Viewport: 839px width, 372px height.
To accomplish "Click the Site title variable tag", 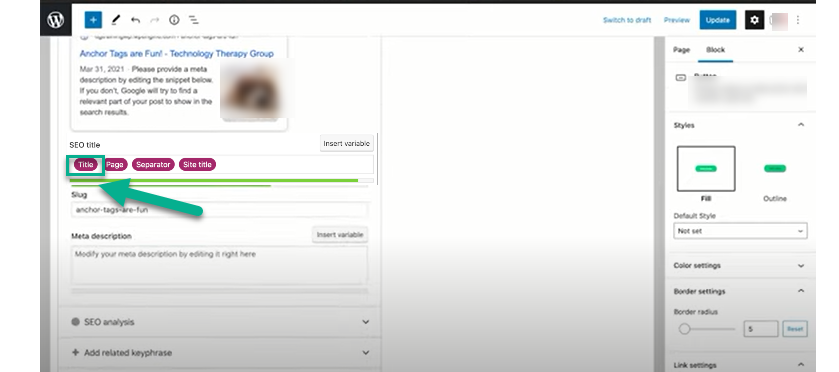I will pos(197,165).
